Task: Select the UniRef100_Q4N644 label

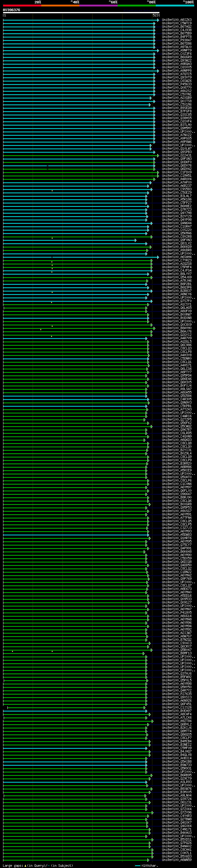Action: [177, 223]
